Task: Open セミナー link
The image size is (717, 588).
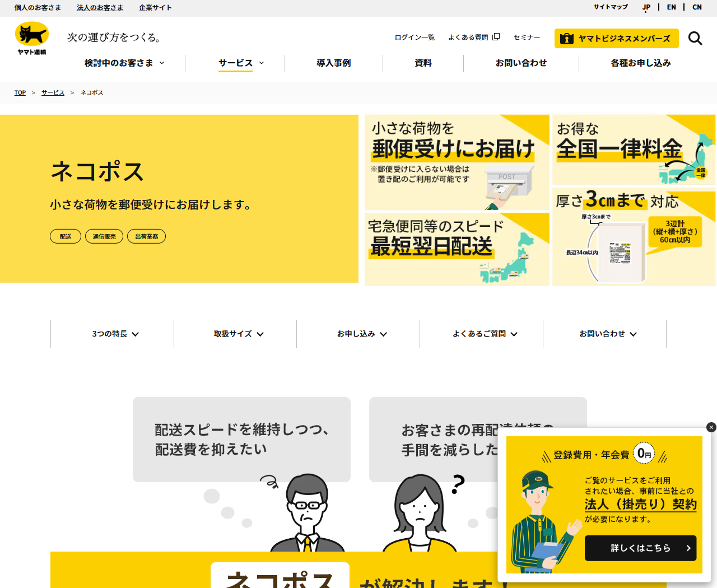Action: [527, 38]
